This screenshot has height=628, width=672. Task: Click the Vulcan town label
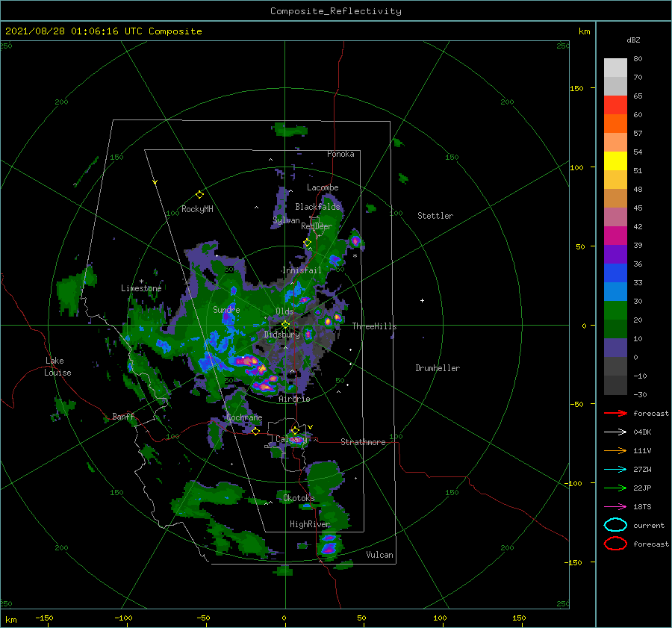[x=380, y=555]
